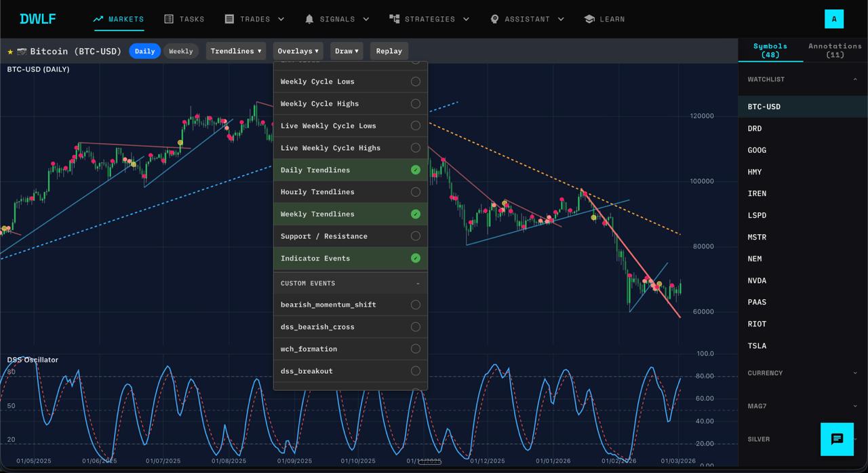Click the A avatar in the top bar
The image size is (868, 473).
(834, 20)
